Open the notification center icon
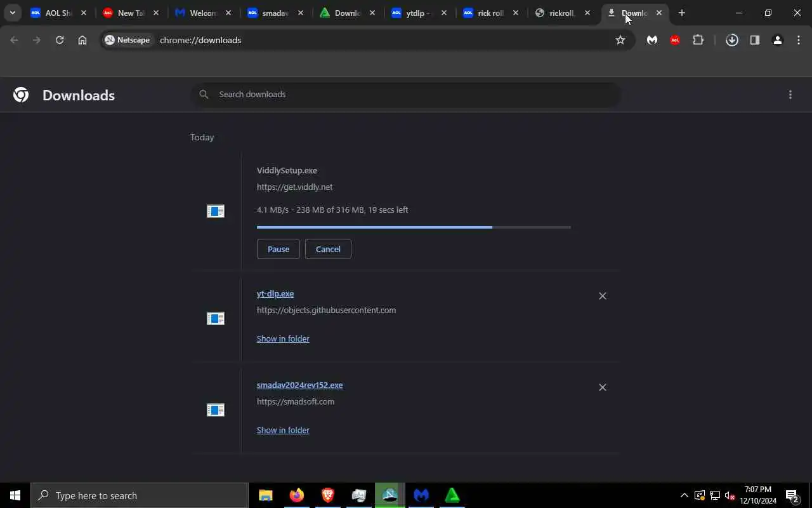812x508 pixels. 792,495
